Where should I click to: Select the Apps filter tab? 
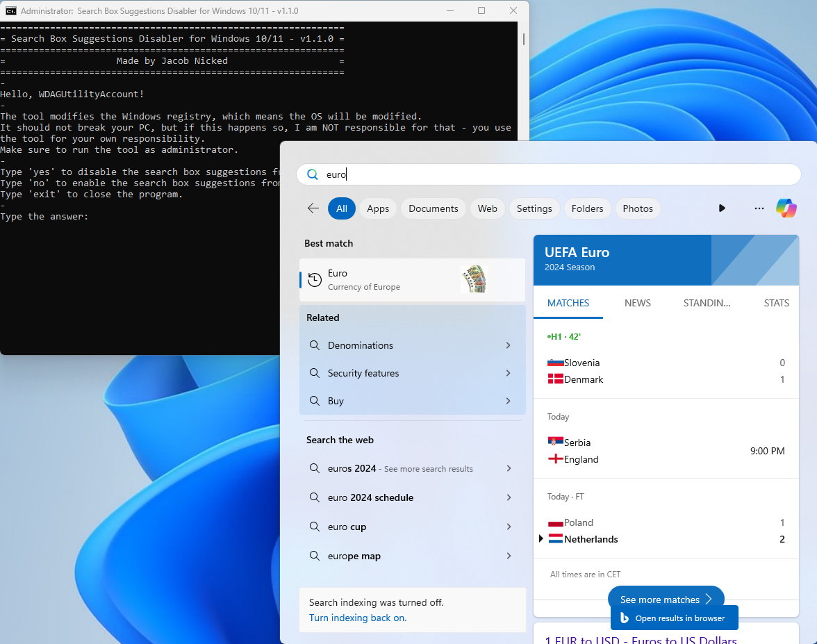pos(378,208)
